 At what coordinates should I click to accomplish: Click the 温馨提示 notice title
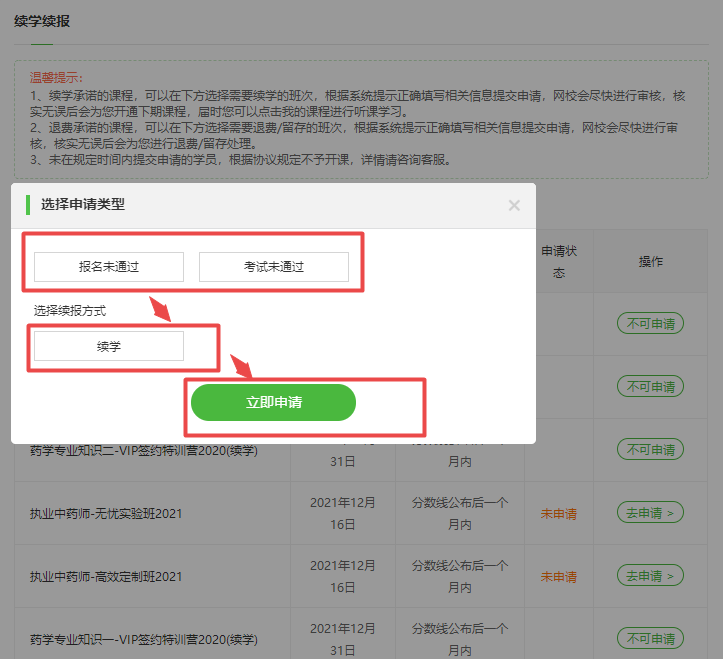coord(57,77)
